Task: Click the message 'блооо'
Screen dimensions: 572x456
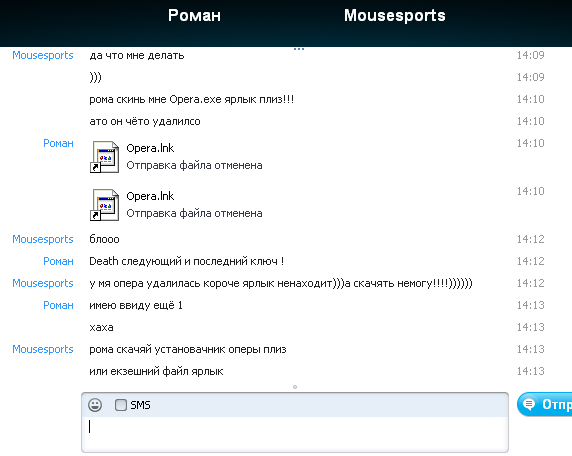Action: pyautogui.click(x=104, y=239)
